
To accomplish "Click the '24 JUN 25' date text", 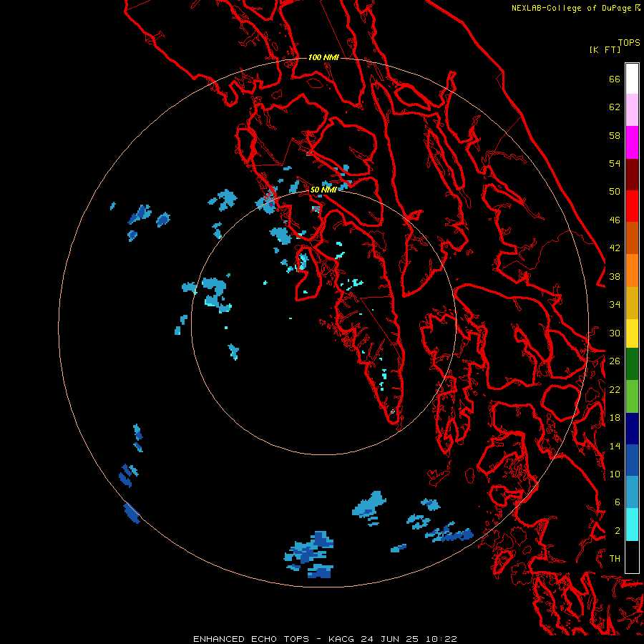I will click(389, 639).
